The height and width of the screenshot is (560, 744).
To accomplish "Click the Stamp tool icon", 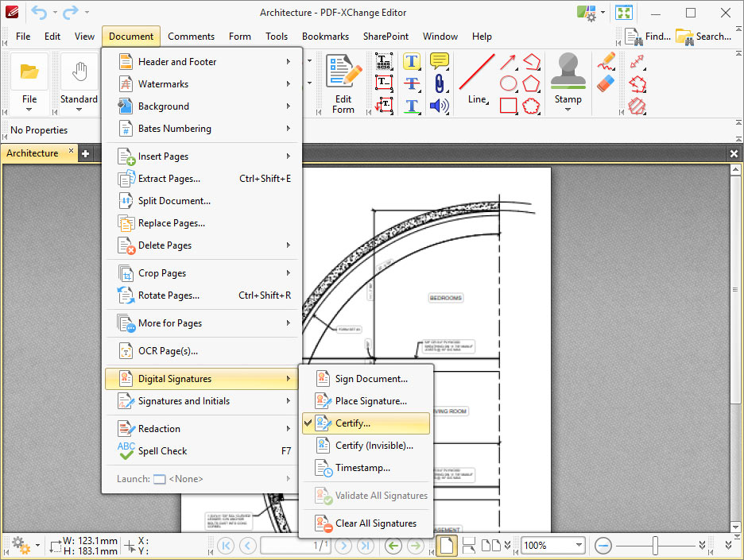I will (568, 71).
